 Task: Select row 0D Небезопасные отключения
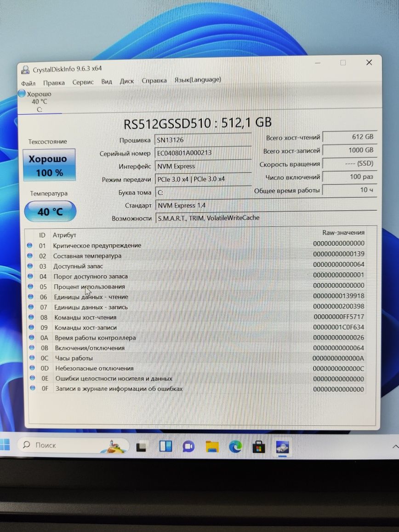pos(197,368)
